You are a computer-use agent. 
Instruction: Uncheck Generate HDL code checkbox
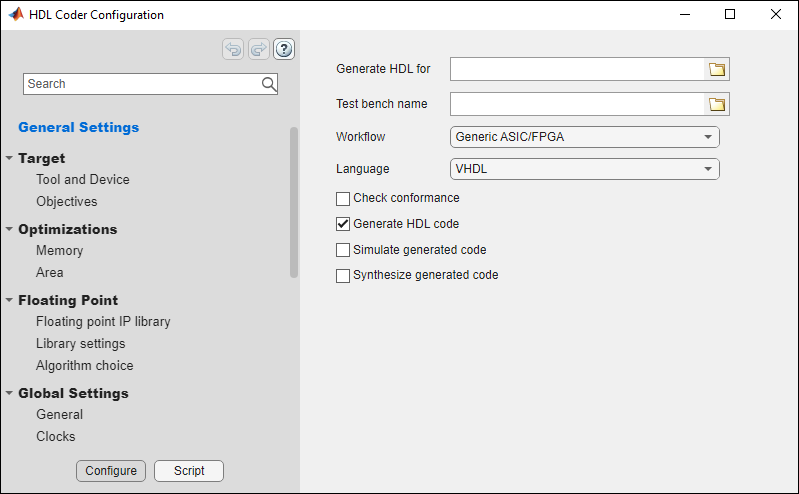(343, 224)
